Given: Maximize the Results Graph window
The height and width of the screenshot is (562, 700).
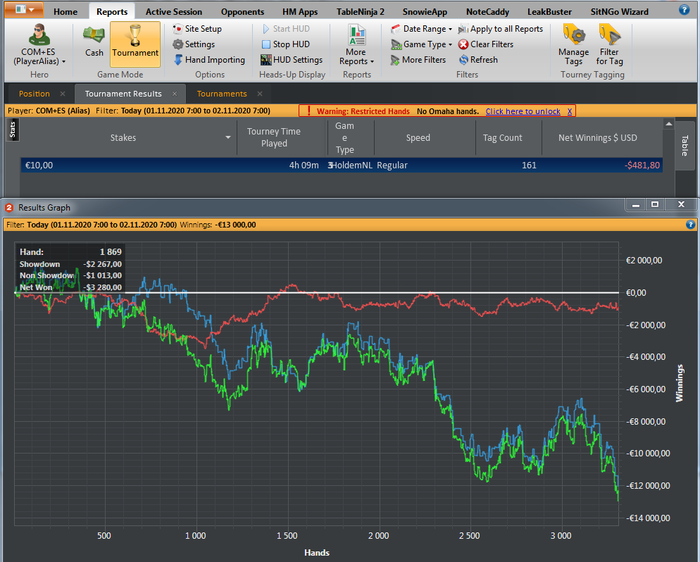Looking at the screenshot, I should point(655,205).
